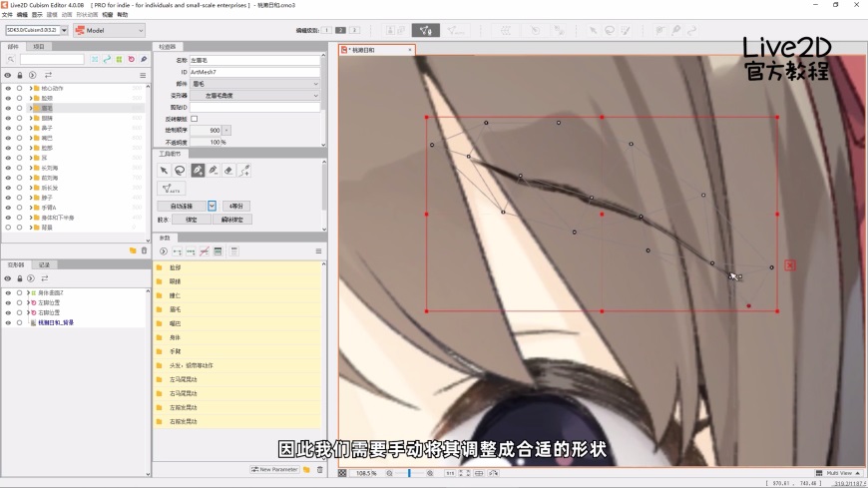Click the 解除绑定 unbind button
This screenshot has height=488, width=868.
point(232,220)
